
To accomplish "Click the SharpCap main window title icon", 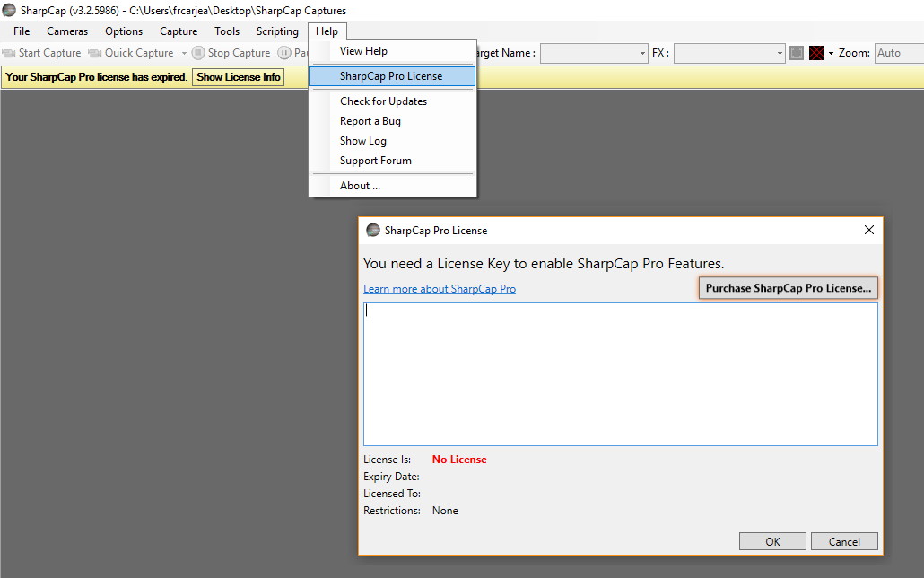I will tap(9, 10).
